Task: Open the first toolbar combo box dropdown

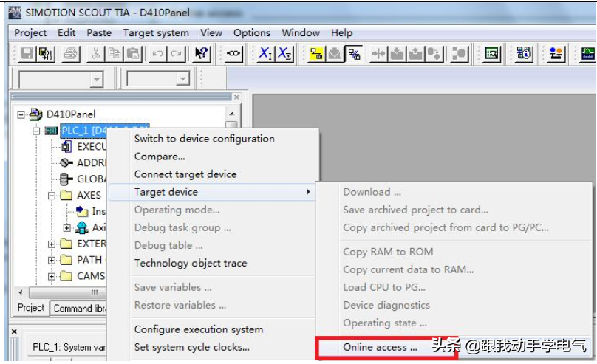Action: click(x=96, y=80)
